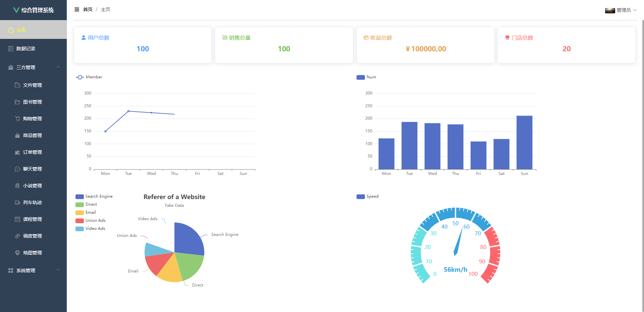The image size is (644, 312).
Task: Click the 小说管理 book icon
Action: click(17, 186)
